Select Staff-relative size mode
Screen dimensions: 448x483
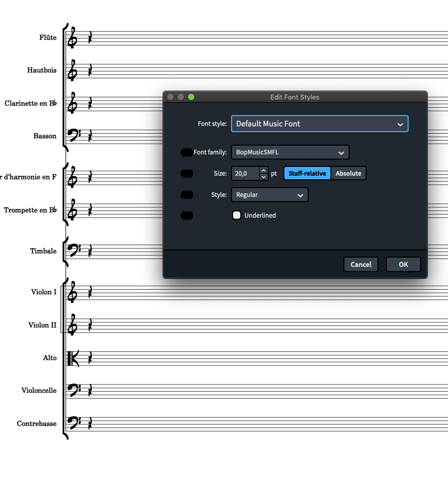tap(307, 173)
